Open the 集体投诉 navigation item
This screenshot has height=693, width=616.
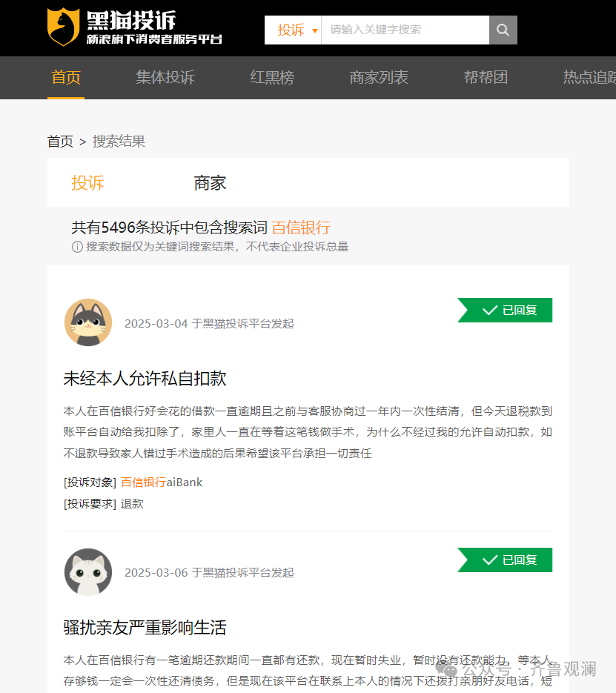[x=165, y=77]
